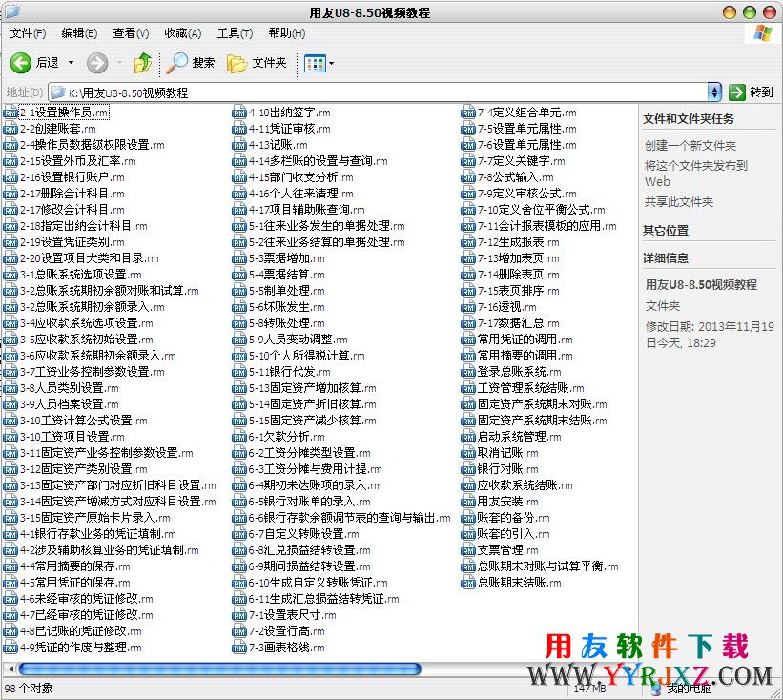Screen dimensions: 783x700
Task: Select RM icon of 3-8人员类别设置.rm
Action: (x=10, y=388)
